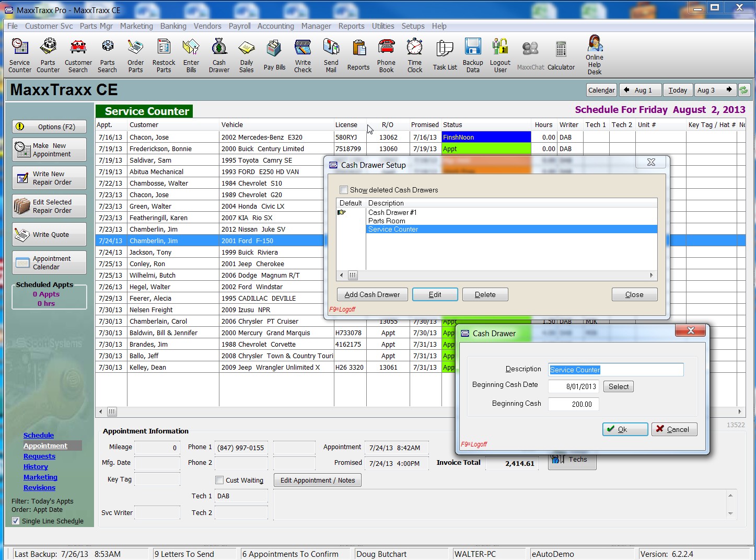Open the Phone Book

(387, 55)
